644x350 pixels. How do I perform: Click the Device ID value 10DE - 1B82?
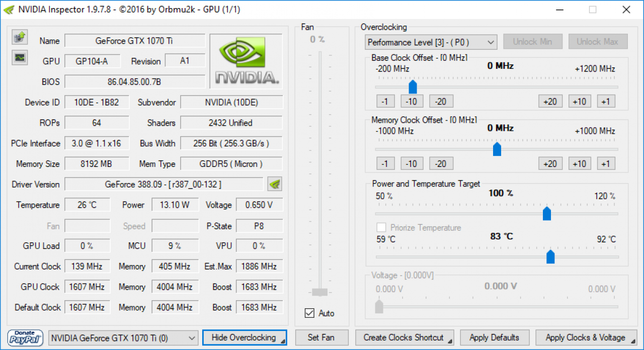pyautogui.click(x=97, y=102)
